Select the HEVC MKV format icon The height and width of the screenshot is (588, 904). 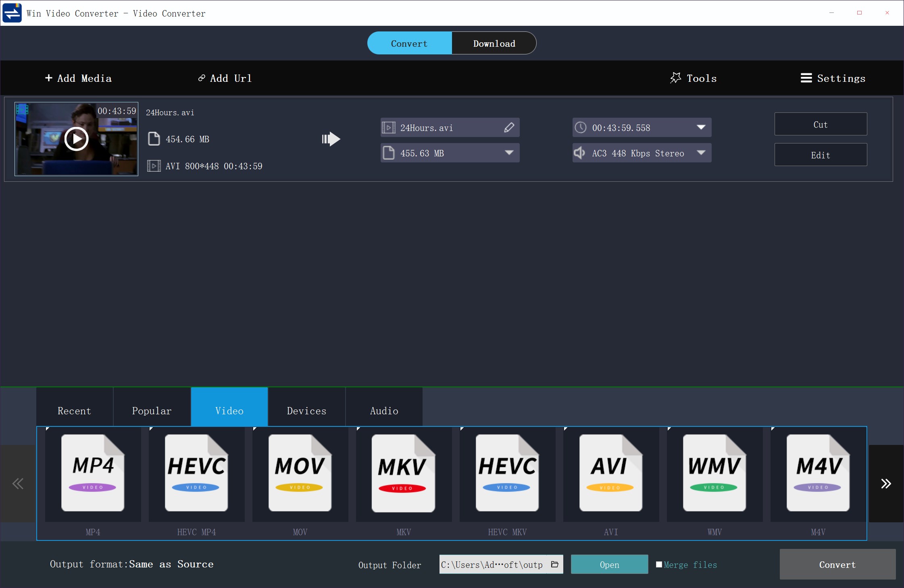coord(507,473)
